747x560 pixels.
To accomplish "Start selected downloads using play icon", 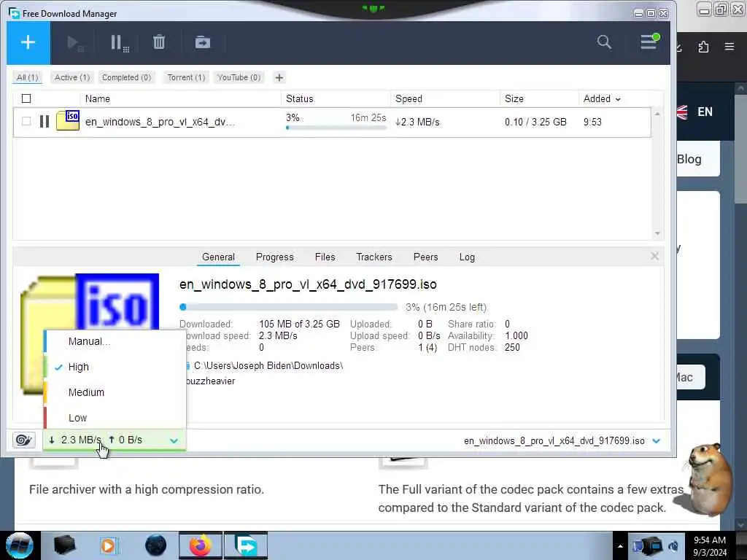I will pos(75,43).
